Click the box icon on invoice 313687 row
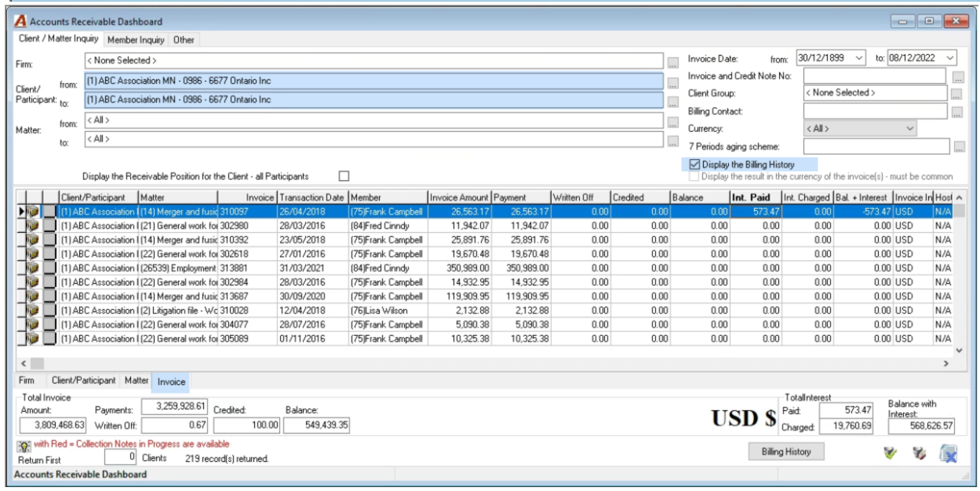This screenshot has width=980, height=491. click(33, 296)
